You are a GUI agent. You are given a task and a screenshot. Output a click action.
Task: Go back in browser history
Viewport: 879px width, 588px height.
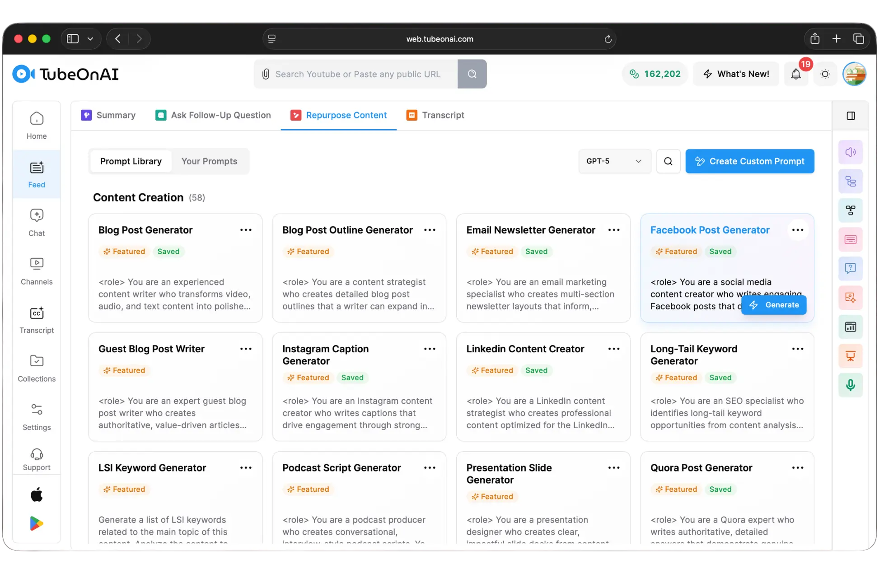tap(118, 39)
